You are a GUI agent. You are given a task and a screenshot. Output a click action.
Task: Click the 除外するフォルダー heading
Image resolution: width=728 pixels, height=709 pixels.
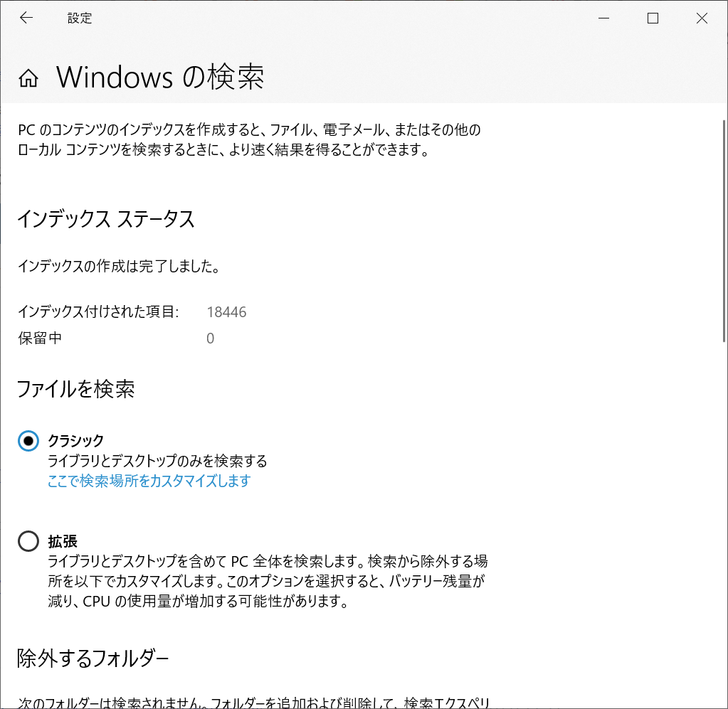coord(93,658)
